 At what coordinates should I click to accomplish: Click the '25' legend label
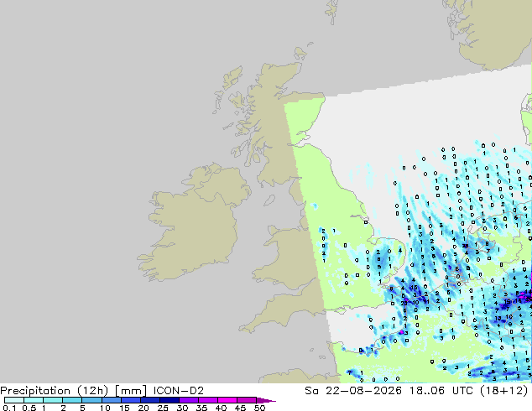[163, 408]
